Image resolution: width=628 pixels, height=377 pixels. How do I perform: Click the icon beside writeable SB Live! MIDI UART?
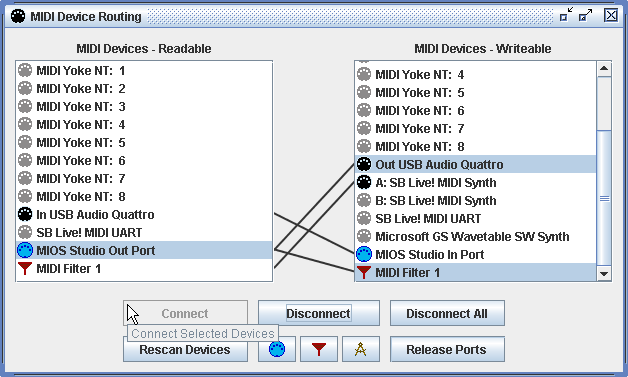click(364, 218)
